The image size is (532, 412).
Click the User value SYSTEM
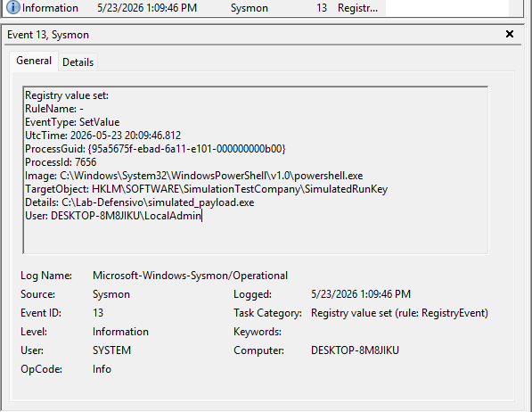tap(111, 350)
